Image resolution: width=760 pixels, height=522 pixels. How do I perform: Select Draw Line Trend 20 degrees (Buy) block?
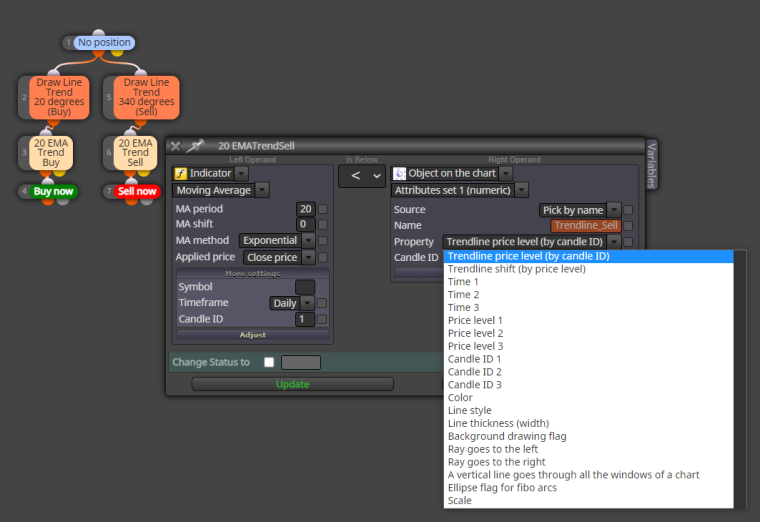(x=59, y=97)
